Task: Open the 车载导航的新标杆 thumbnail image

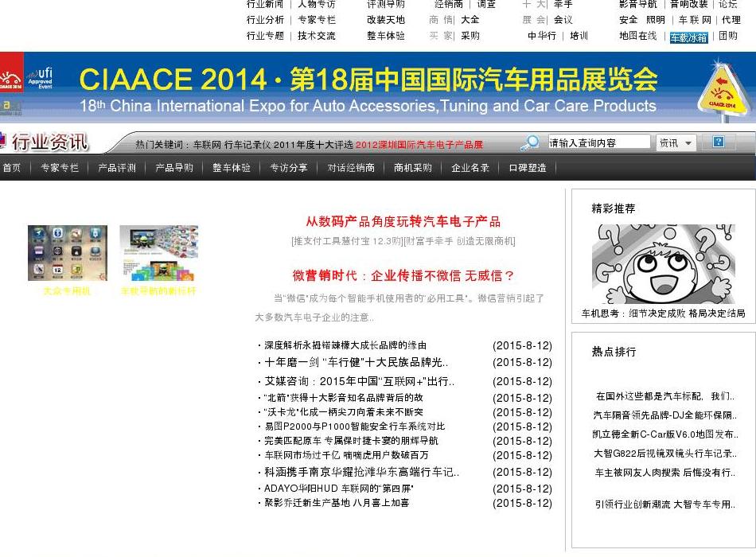Action: click(x=159, y=253)
